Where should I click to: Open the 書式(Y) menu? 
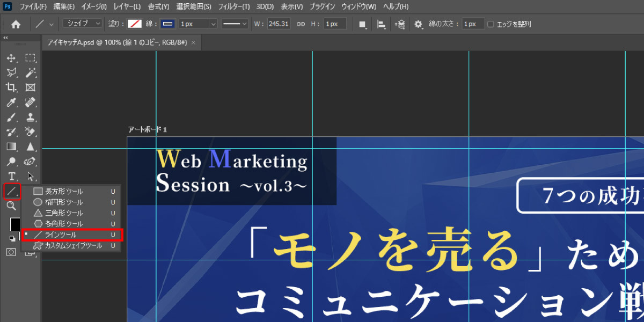159,7
